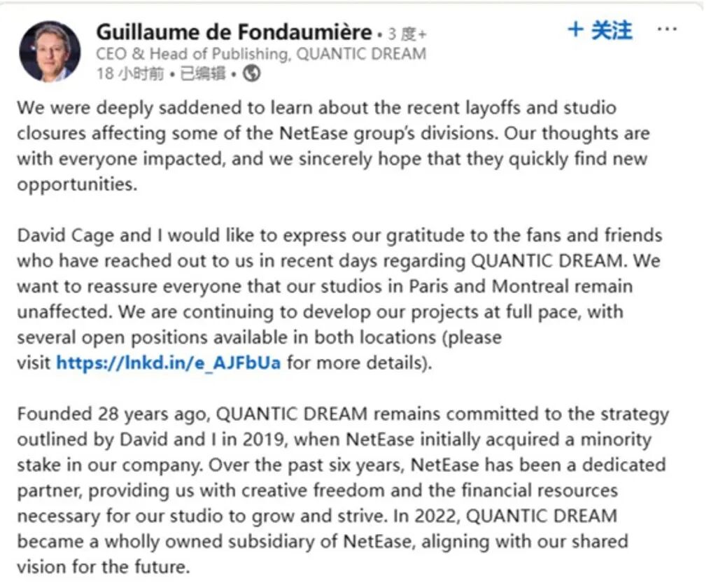Click the paragraph starting "David Cage and I"
Image resolution: width=711 pixels, height=588 pixels.
pos(336,299)
